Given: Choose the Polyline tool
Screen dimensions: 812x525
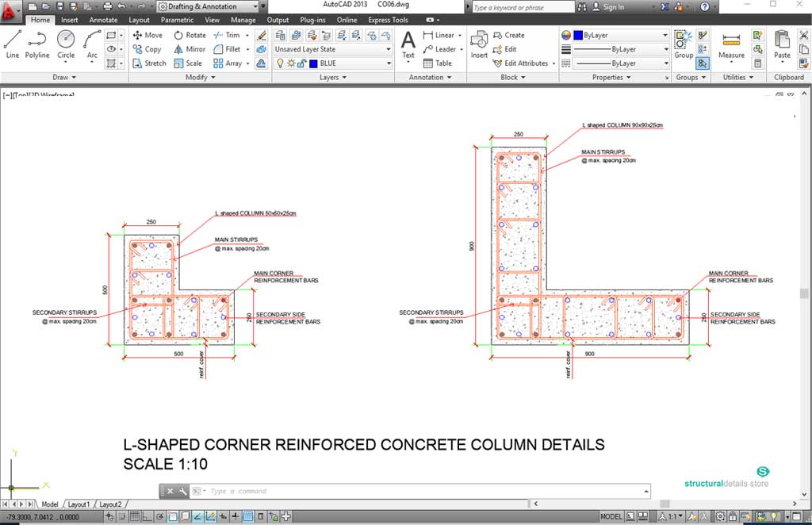Looking at the screenshot, I should point(37,44).
